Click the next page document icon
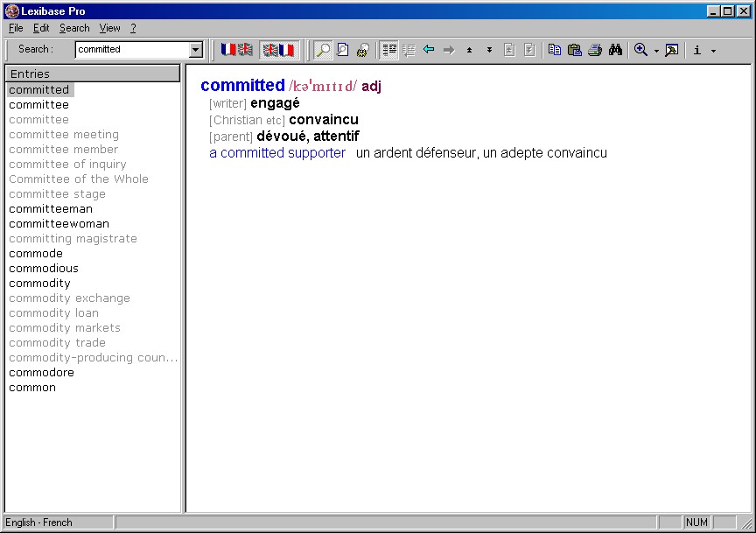This screenshot has height=533, width=756. [529, 50]
